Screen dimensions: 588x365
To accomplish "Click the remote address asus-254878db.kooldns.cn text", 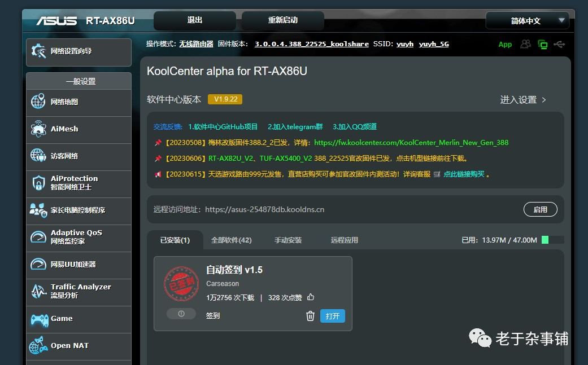I will tap(265, 209).
